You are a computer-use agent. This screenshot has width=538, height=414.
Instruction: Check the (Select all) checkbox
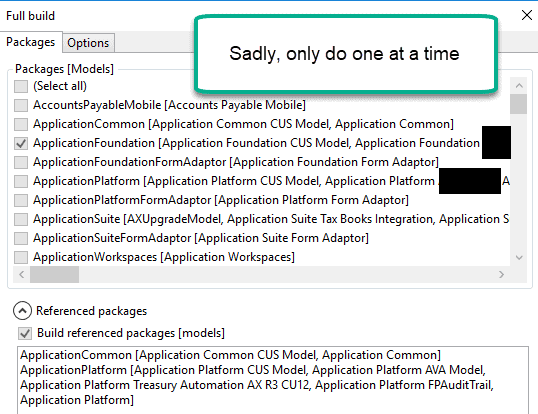[x=21, y=86]
